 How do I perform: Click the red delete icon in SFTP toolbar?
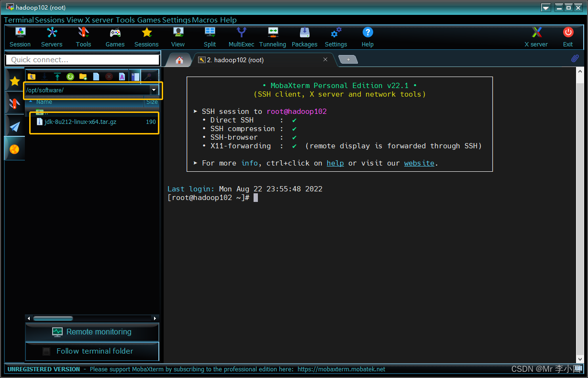point(109,77)
